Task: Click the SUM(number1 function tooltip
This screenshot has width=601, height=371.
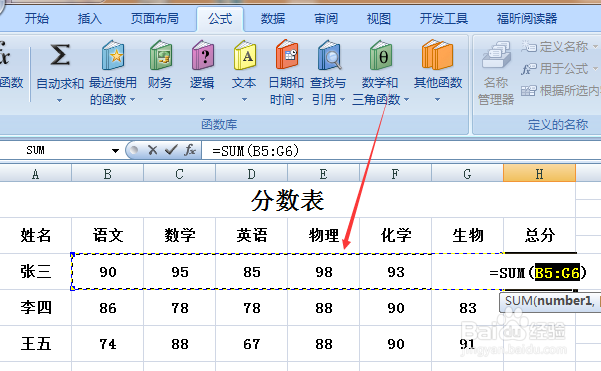Action: (x=550, y=301)
